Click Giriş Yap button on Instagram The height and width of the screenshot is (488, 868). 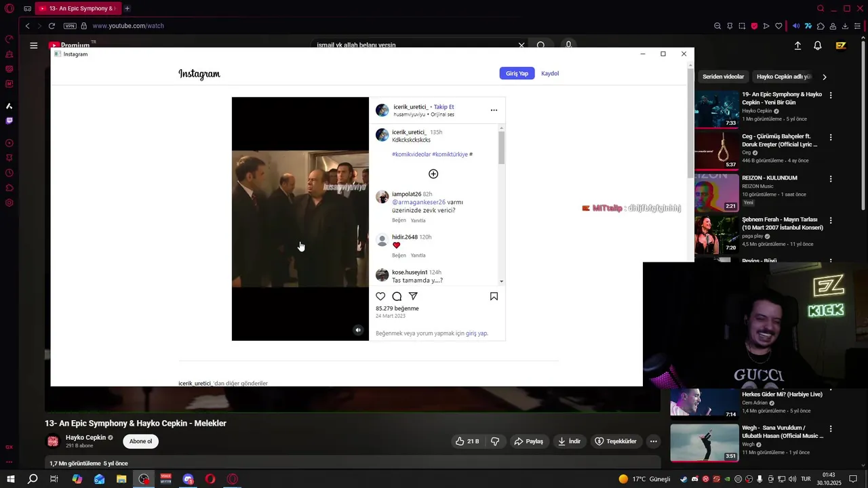tap(517, 73)
